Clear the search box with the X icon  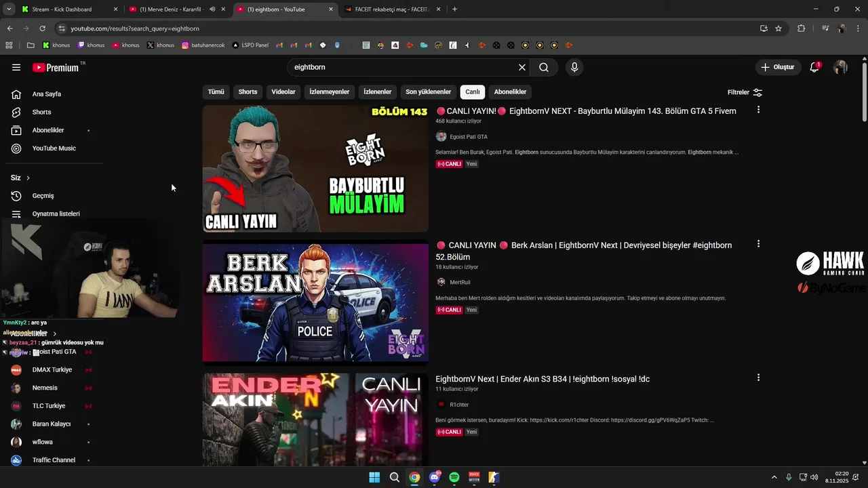[522, 67]
